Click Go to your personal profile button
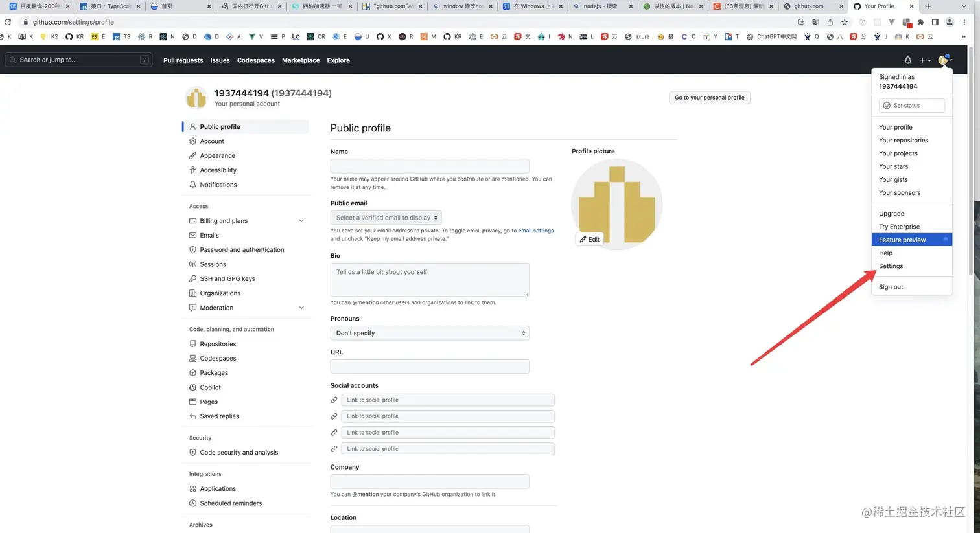This screenshot has height=533, width=980. tap(709, 98)
